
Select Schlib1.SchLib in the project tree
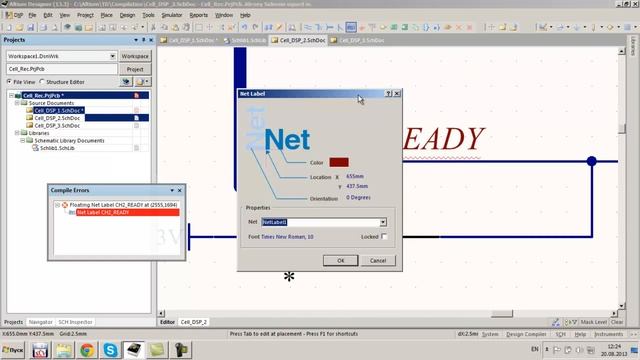pyautogui.click(x=57, y=148)
